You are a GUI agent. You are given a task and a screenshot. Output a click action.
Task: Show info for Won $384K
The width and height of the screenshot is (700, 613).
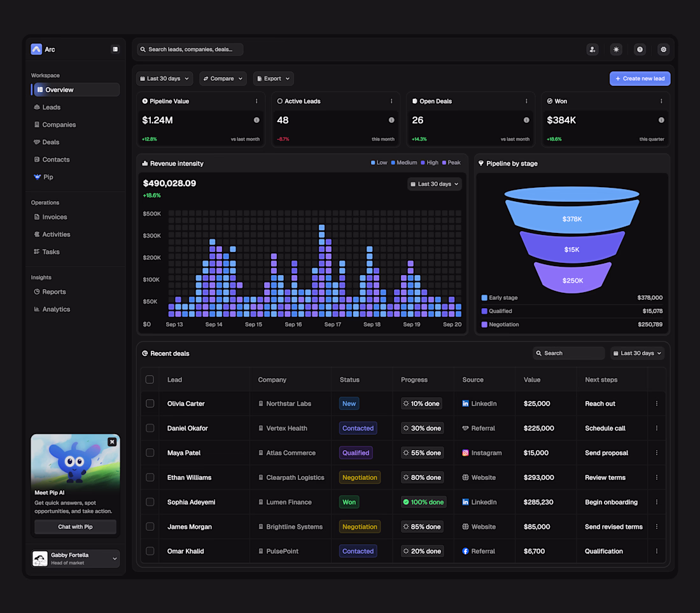[661, 120]
